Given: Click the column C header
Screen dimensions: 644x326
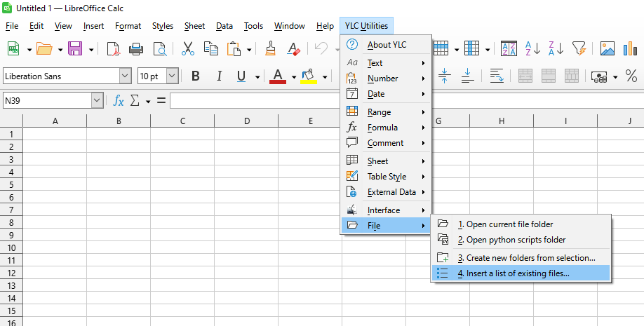Looking at the screenshot, I should tap(182, 121).
